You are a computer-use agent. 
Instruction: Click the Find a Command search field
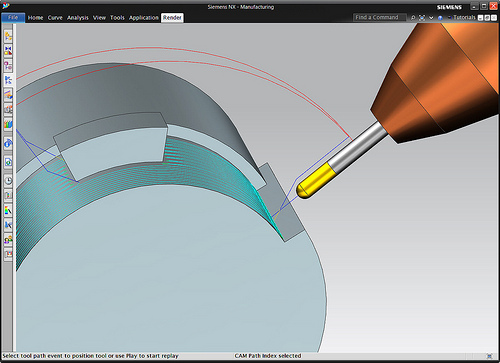[x=380, y=17]
